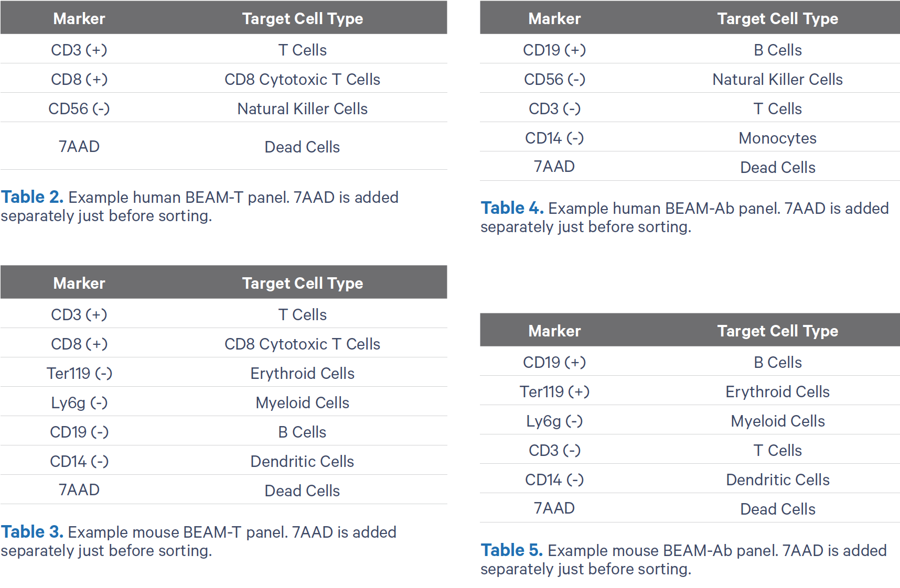Click the Table 5 caption label
This screenshot has height=588, width=900.
[x=512, y=550]
